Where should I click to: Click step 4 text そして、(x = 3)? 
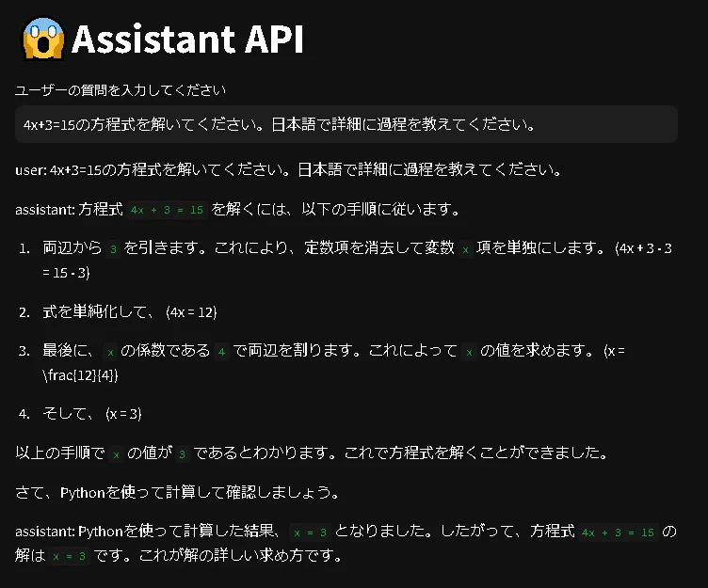click(x=92, y=414)
